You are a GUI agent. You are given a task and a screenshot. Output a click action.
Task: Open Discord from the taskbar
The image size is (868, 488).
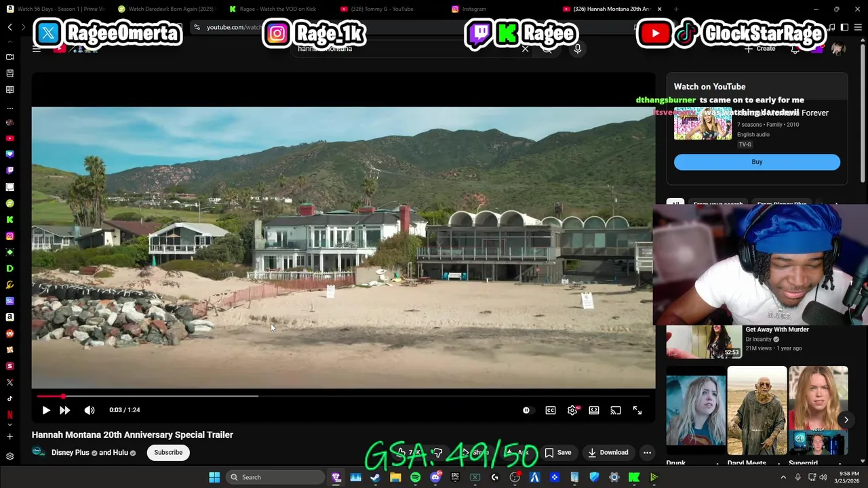tap(435, 477)
